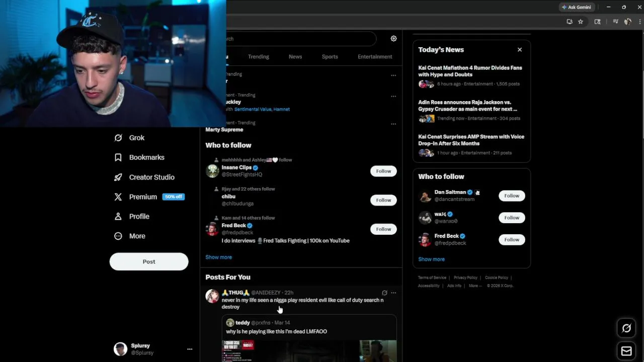Open the Google Lens search icon in Chrome toolbar
The height and width of the screenshot is (362, 644).
click(x=598, y=22)
